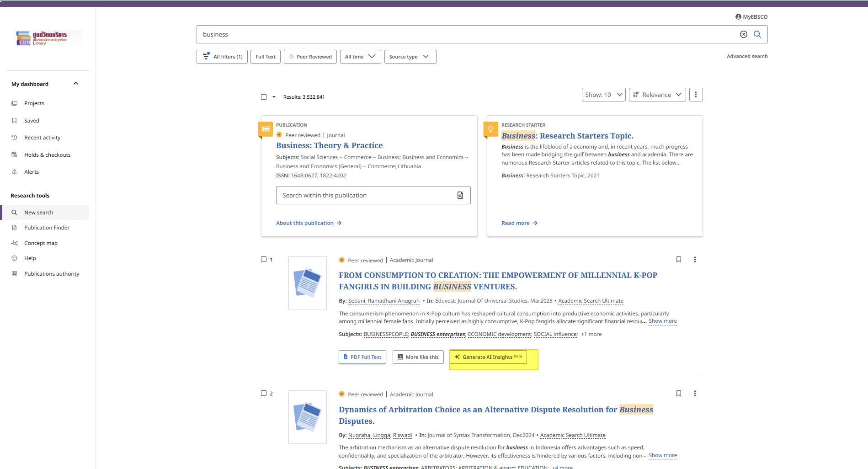868x469 pixels.
Task: Open PDF Full Text for result 1
Action: [362, 357]
